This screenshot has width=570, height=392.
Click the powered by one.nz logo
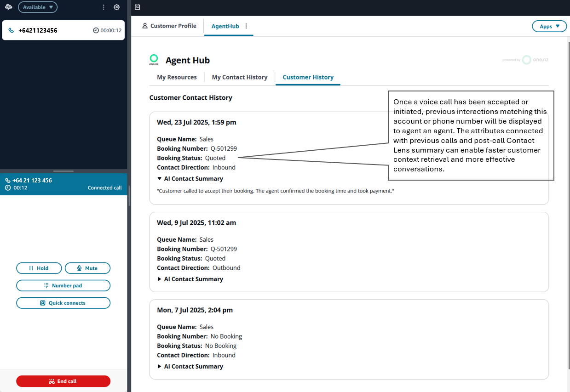525,60
